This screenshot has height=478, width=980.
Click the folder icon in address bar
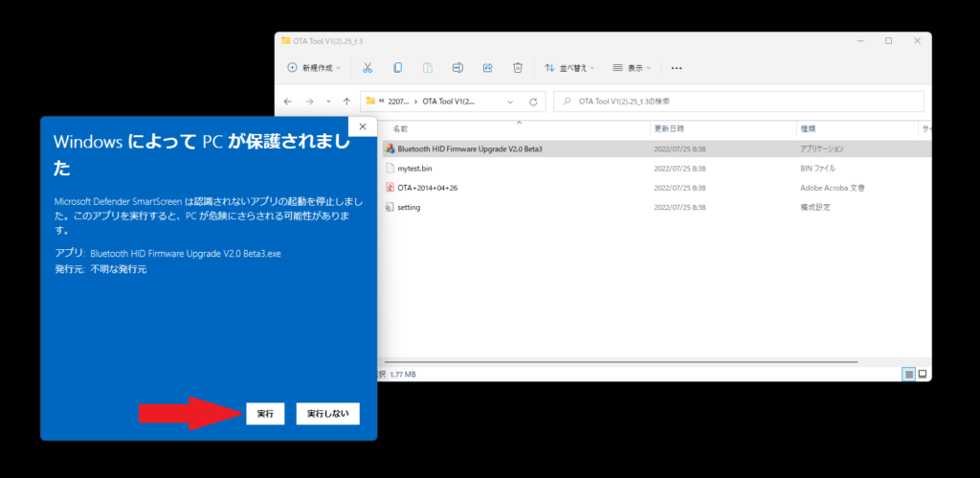(x=370, y=102)
